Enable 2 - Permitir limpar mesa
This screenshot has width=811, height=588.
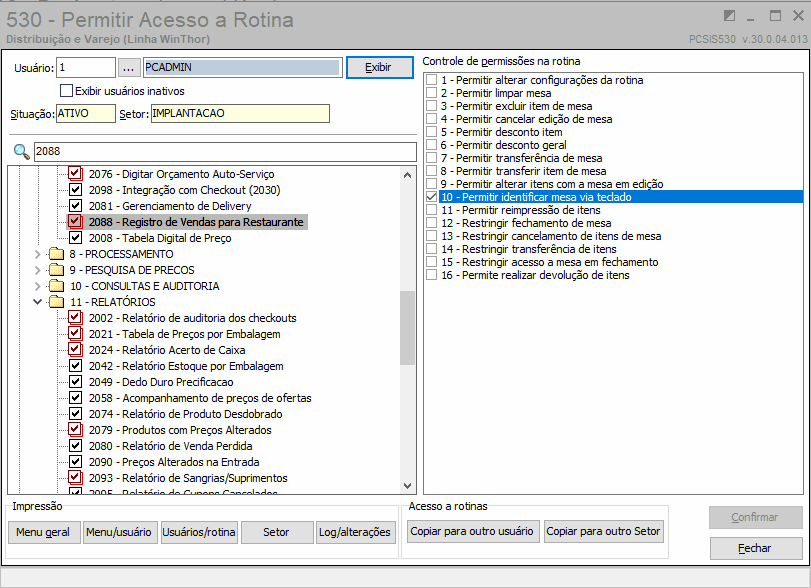coord(431,93)
